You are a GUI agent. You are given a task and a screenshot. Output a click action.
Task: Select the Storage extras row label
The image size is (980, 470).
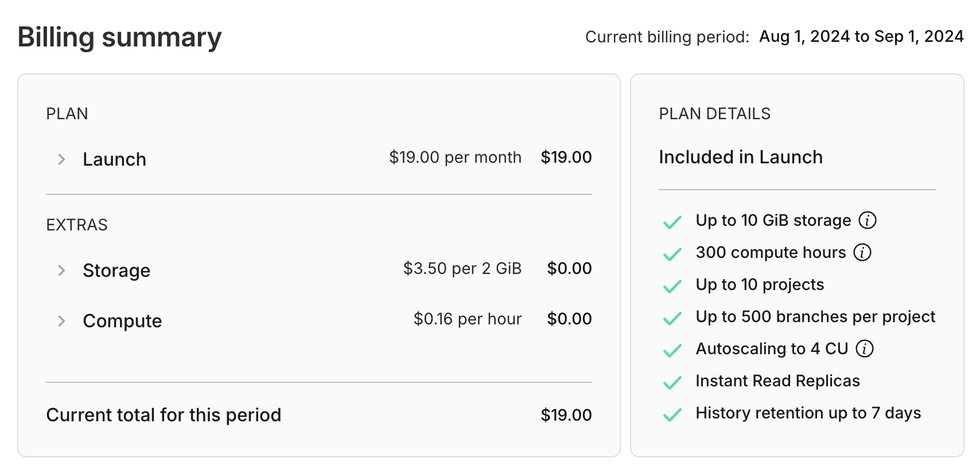click(x=116, y=271)
